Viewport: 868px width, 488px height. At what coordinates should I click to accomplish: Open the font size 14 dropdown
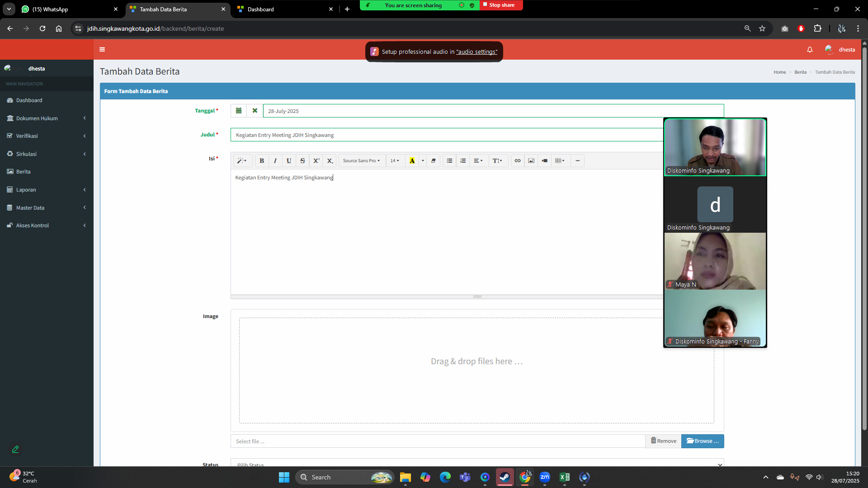(395, 161)
